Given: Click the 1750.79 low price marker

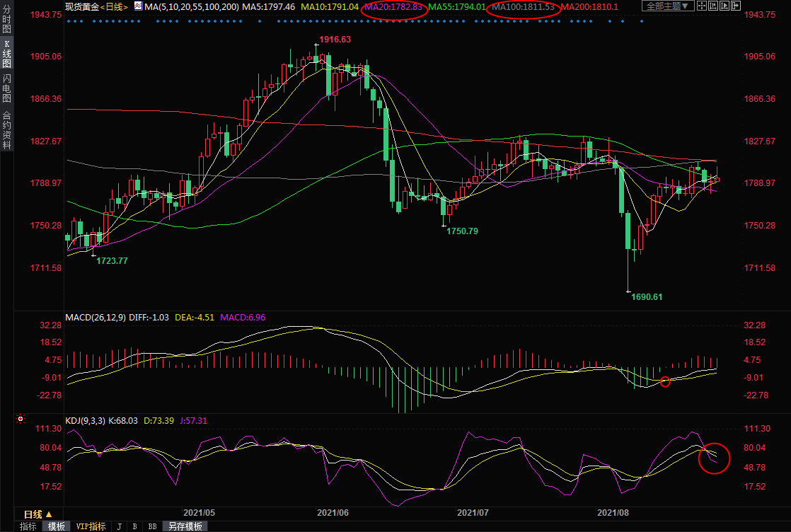Looking at the screenshot, I should [x=462, y=231].
